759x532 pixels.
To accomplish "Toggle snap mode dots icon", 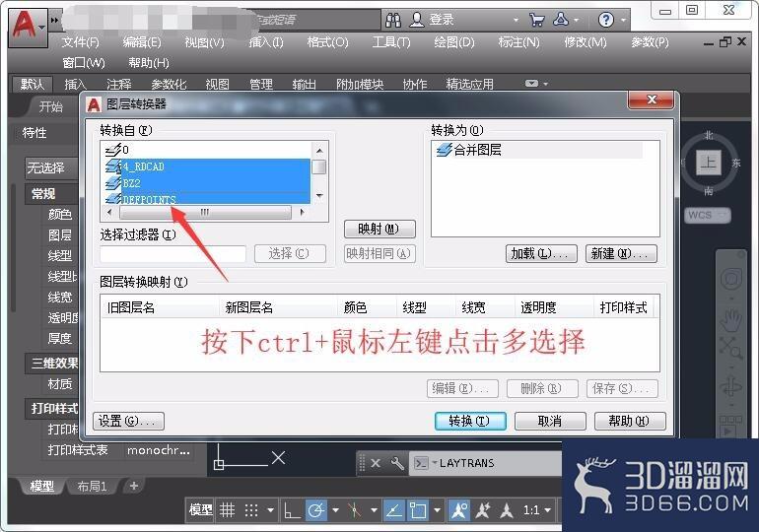I will coord(251,510).
